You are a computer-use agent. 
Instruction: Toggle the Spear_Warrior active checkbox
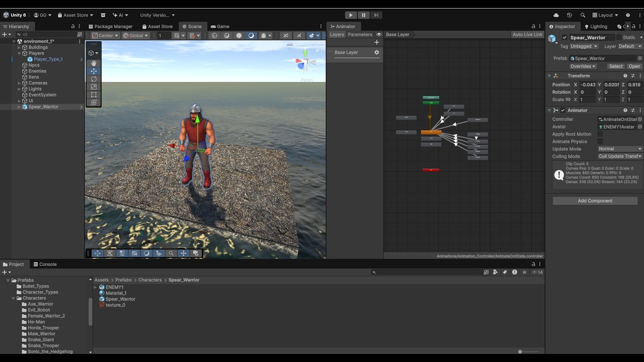565,38
